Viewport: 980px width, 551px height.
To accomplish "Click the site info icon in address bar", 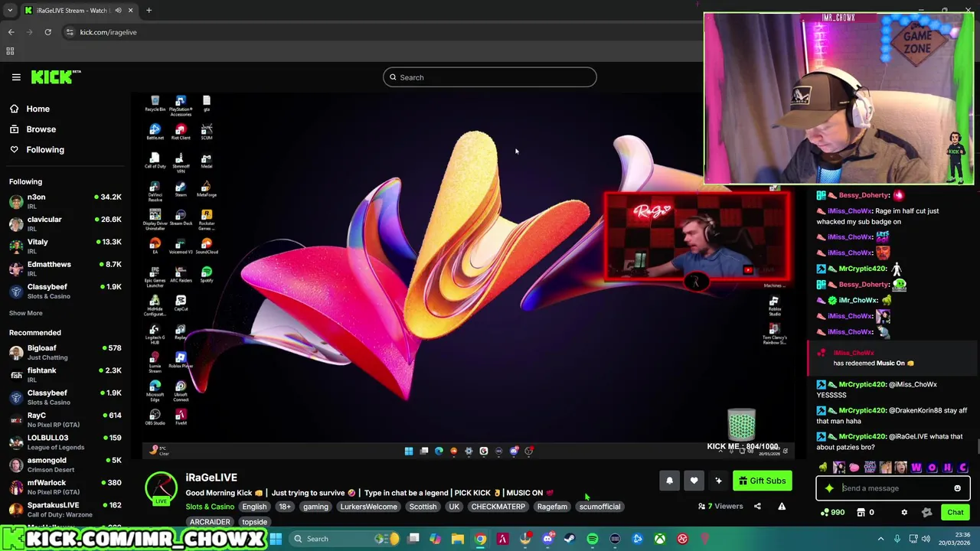I will (x=70, y=32).
